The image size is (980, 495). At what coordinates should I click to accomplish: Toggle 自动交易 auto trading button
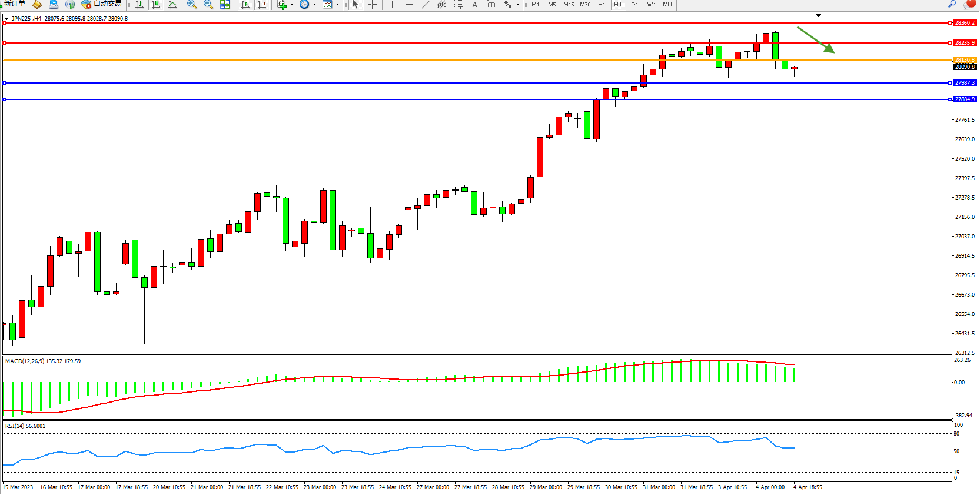click(x=102, y=4)
